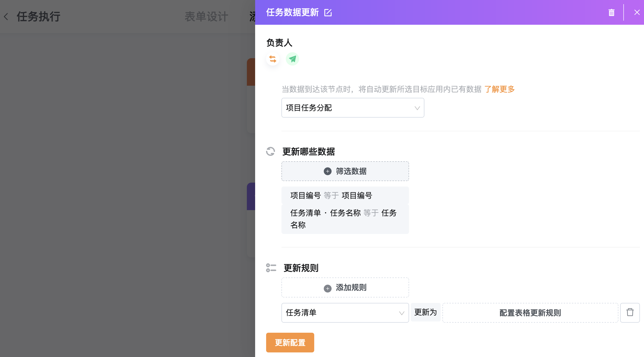The width and height of the screenshot is (644, 357).
Task: Click the edit title pencil icon
Action: 328,13
